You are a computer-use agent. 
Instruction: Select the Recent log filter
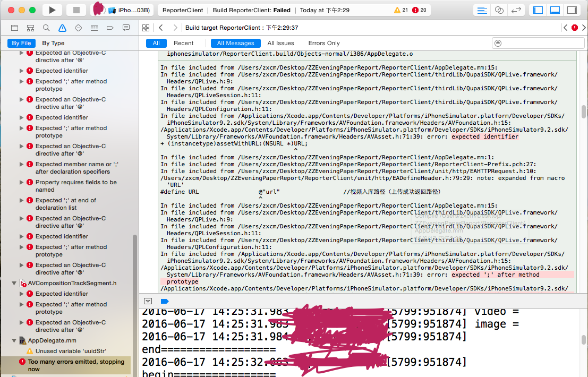[183, 43]
